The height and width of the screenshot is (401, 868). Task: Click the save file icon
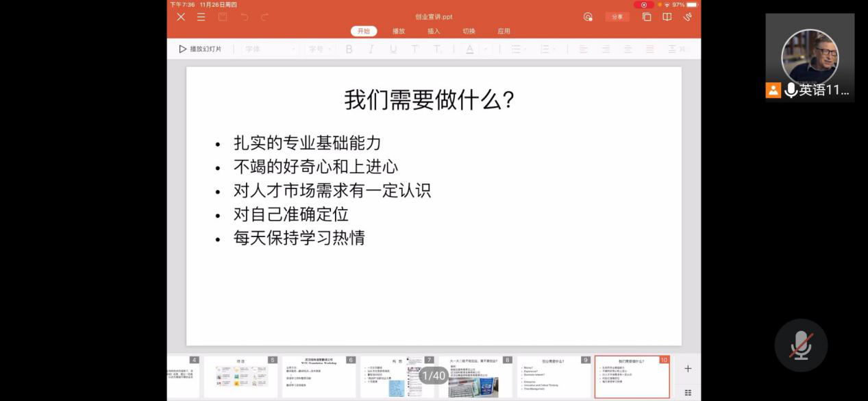click(223, 17)
